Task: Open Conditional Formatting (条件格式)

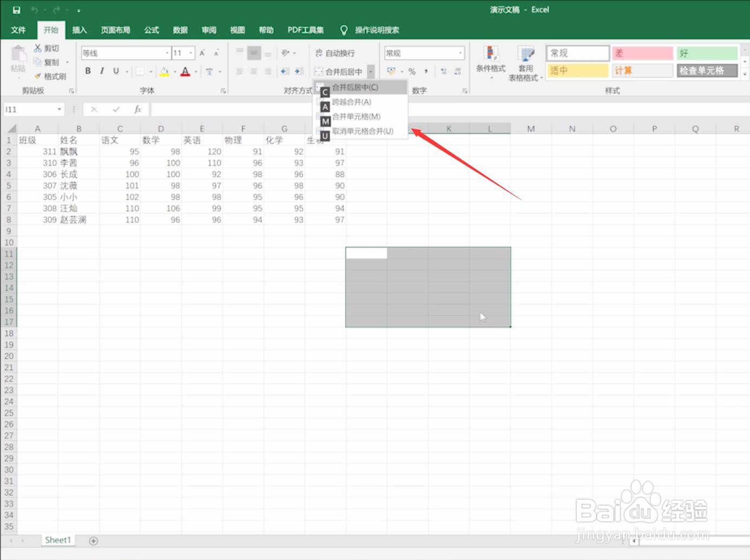Action: coord(491,63)
